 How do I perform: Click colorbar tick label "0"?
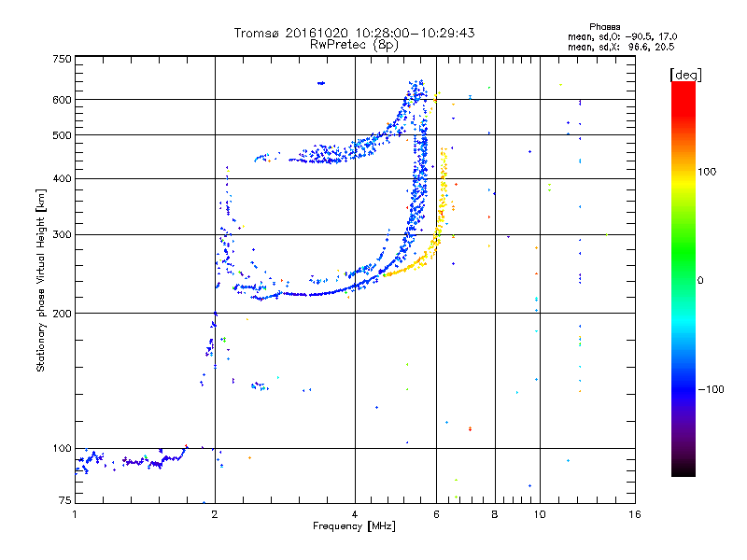[700, 281]
